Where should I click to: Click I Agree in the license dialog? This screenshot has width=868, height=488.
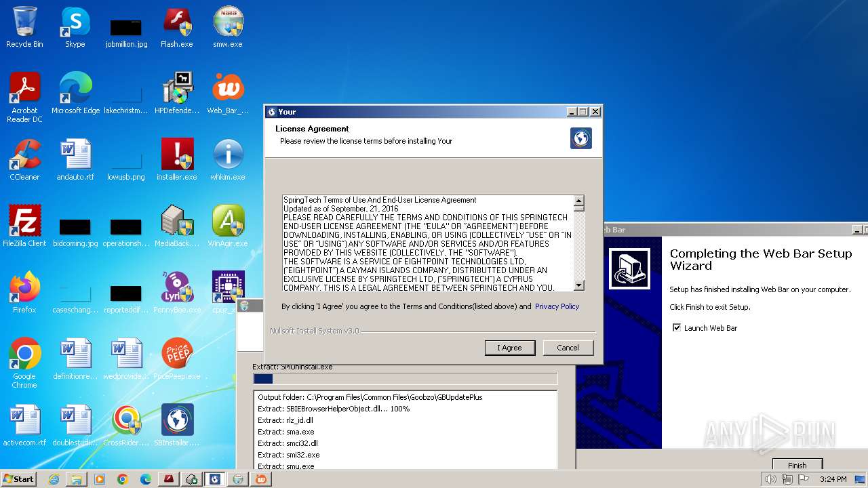pyautogui.click(x=510, y=348)
